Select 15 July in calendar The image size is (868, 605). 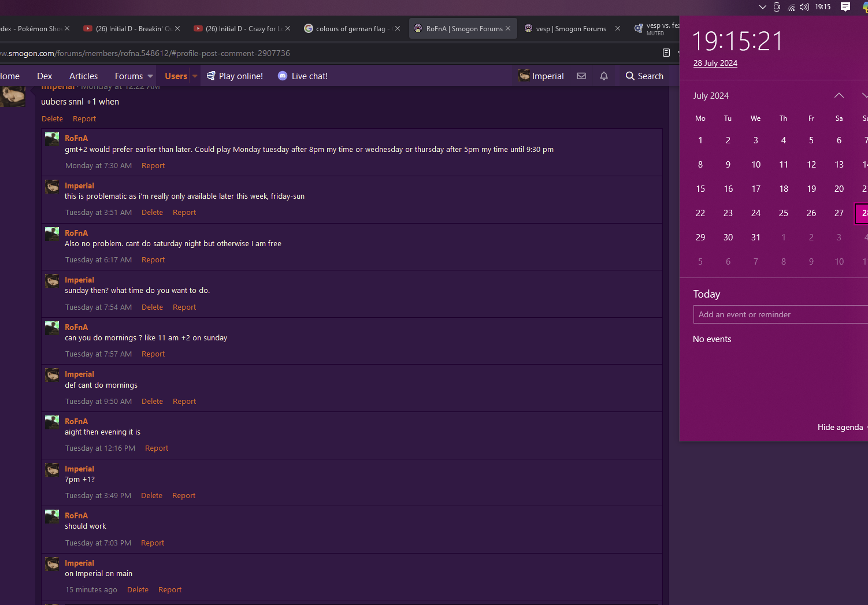[x=700, y=188]
